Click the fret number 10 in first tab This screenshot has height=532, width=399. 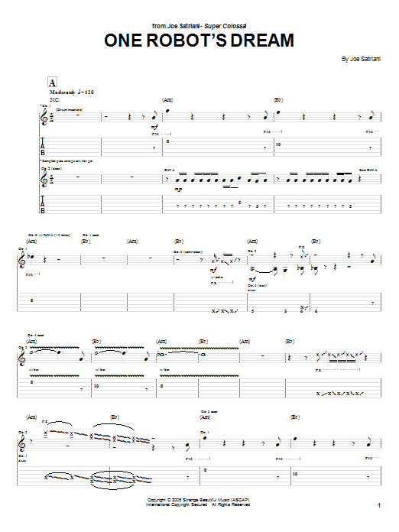pyautogui.click(x=278, y=144)
